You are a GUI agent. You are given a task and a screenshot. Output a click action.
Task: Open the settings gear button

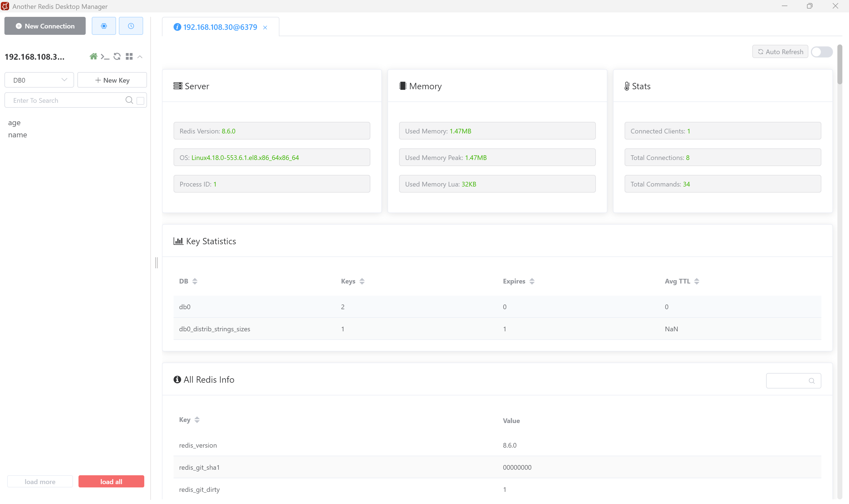pyautogui.click(x=104, y=26)
